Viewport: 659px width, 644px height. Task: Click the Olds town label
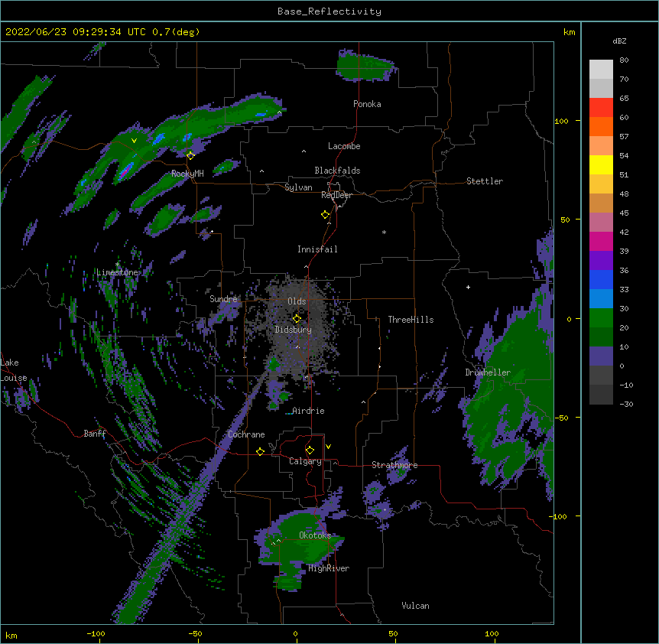[x=297, y=301]
